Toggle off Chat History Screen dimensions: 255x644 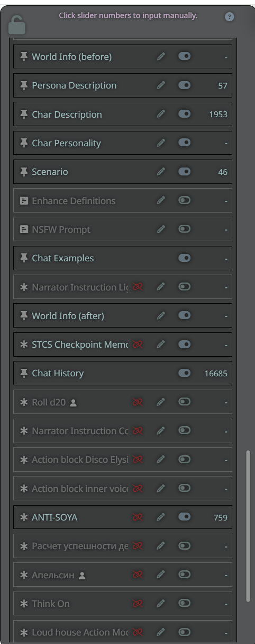[184, 373]
